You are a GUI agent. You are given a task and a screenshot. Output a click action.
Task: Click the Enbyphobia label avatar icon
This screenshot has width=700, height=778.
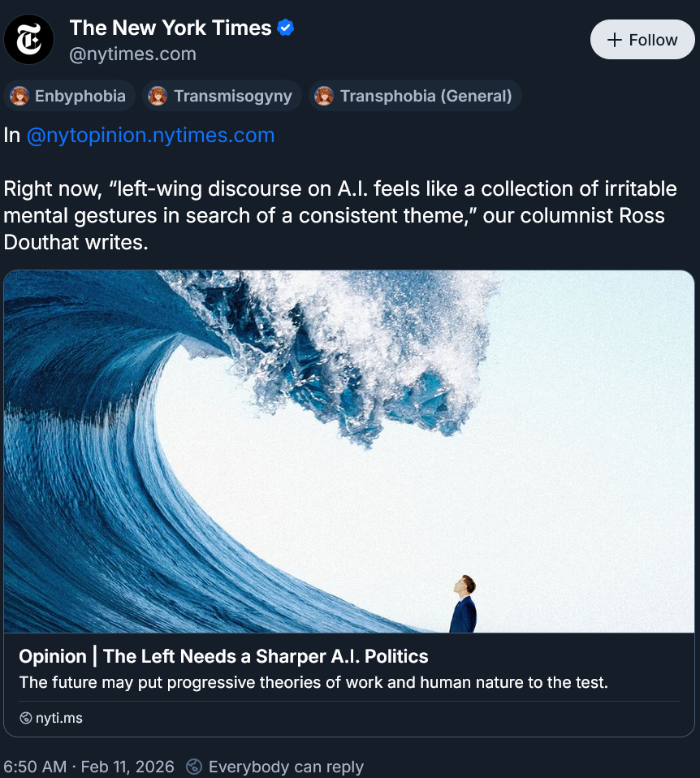point(19,96)
